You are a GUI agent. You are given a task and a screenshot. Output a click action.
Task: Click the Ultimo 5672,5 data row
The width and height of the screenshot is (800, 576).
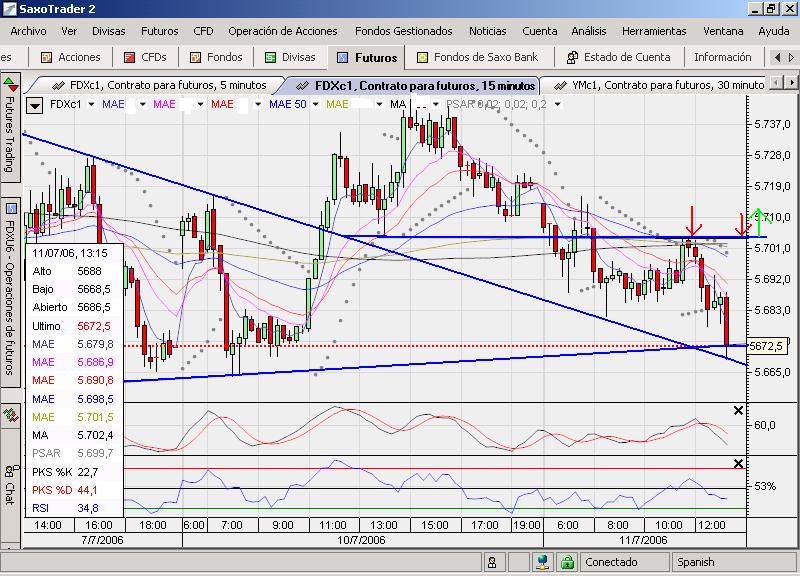[74, 326]
